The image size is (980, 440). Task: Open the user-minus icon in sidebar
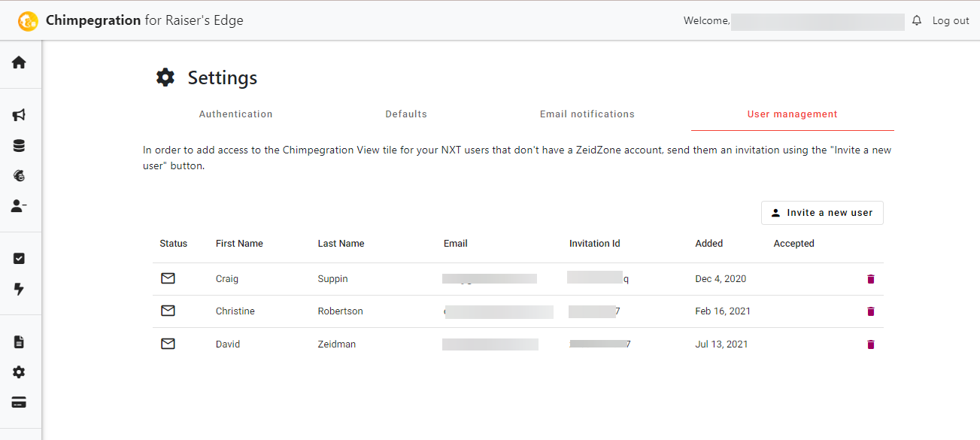pos(19,205)
